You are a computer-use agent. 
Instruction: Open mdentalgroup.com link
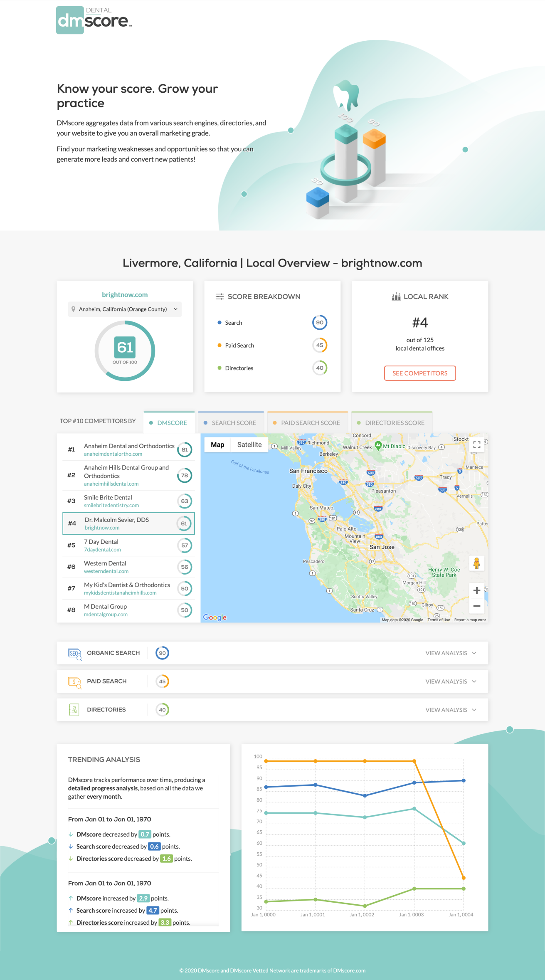[106, 615]
